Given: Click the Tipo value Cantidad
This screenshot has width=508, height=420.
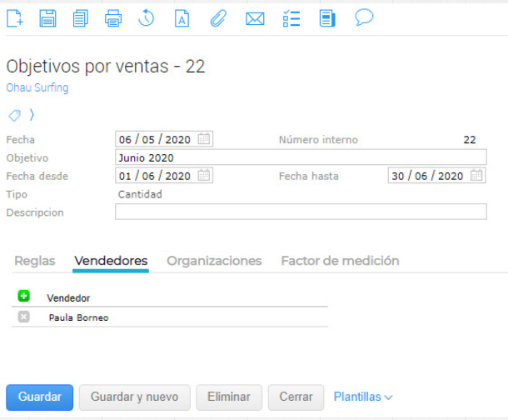Looking at the screenshot, I should click(x=140, y=194).
